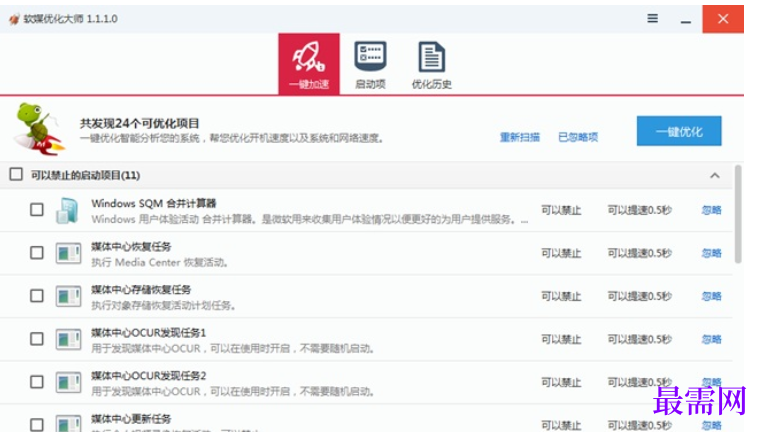Open the 已忽略项 link
The width and height of the screenshot is (765, 432).
click(578, 137)
